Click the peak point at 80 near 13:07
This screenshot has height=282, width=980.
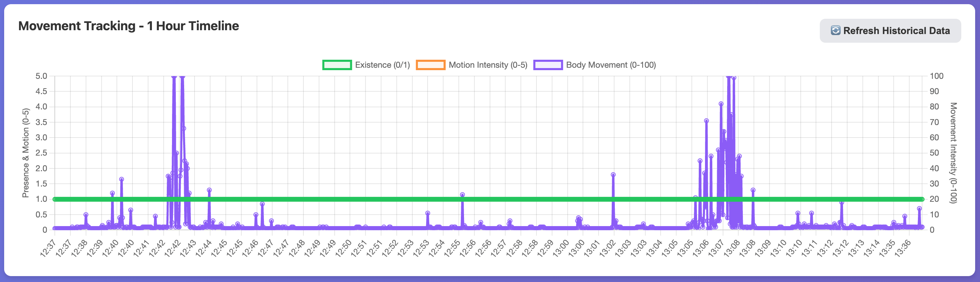pyautogui.click(x=721, y=103)
